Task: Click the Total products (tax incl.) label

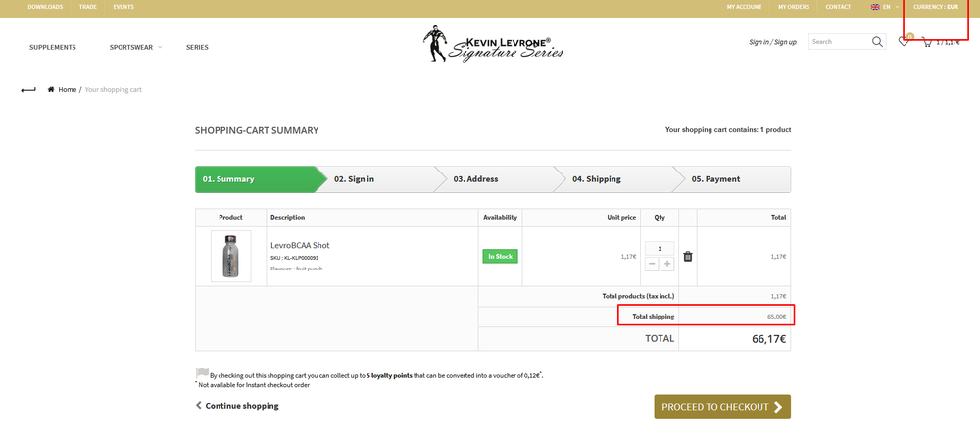Action: pyautogui.click(x=638, y=296)
